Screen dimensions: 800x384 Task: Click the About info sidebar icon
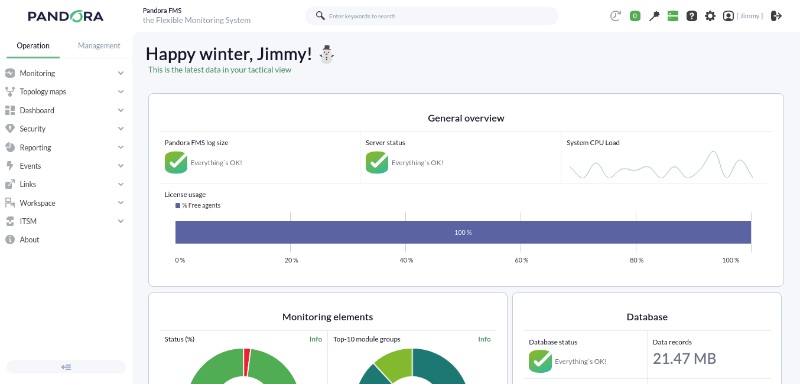[x=10, y=240]
